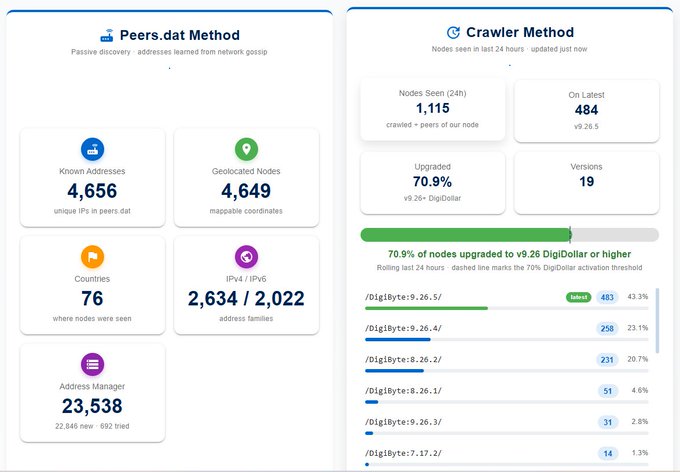The height and width of the screenshot is (472, 680).
Task: Click the /DigiByte:9.26.3/ version label
Action: pos(403,422)
